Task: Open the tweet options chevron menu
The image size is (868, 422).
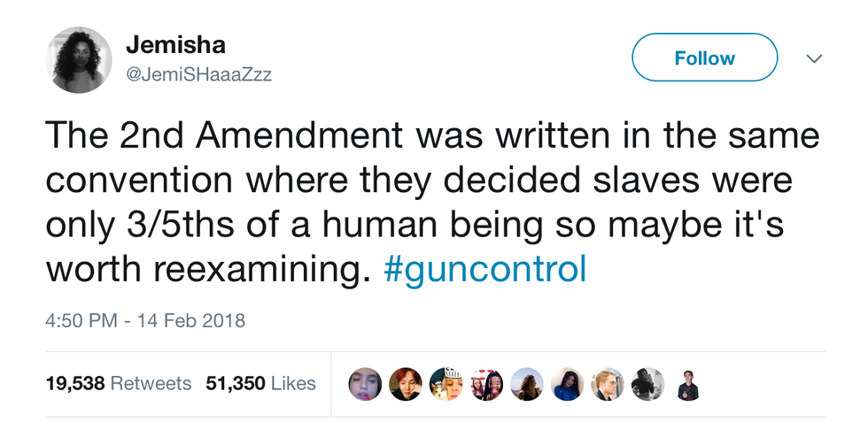Action: pyautogui.click(x=813, y=58)
